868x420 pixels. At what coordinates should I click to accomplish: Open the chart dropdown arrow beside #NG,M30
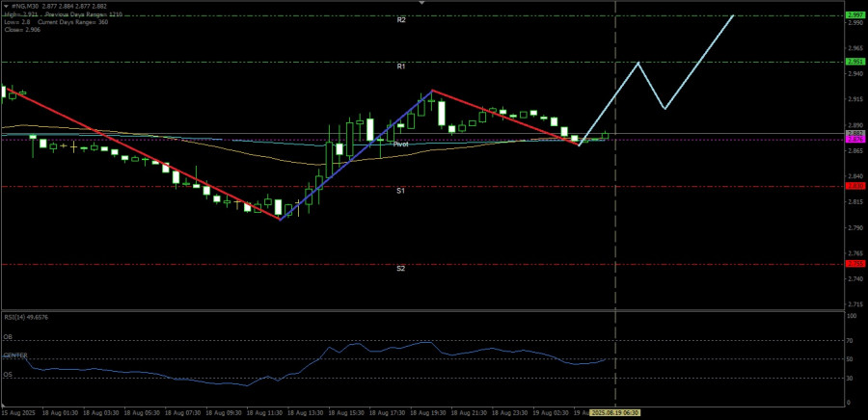point(6,5)
